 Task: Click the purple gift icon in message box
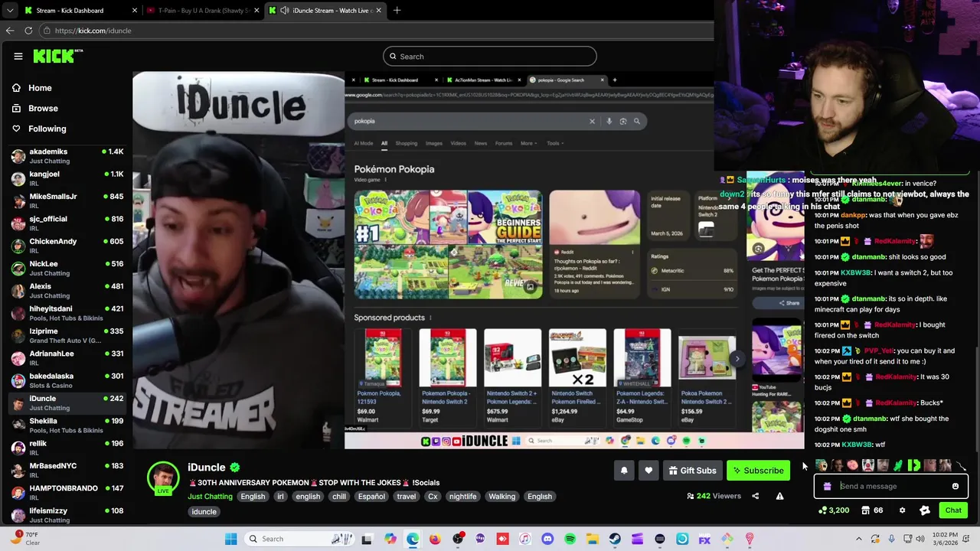pyautogui.click(x=827, y=486)
